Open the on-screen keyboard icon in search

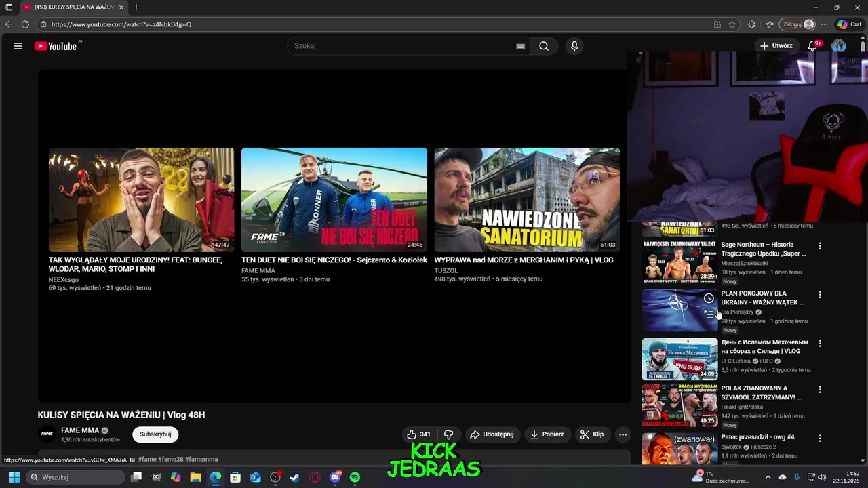point(520,46)
